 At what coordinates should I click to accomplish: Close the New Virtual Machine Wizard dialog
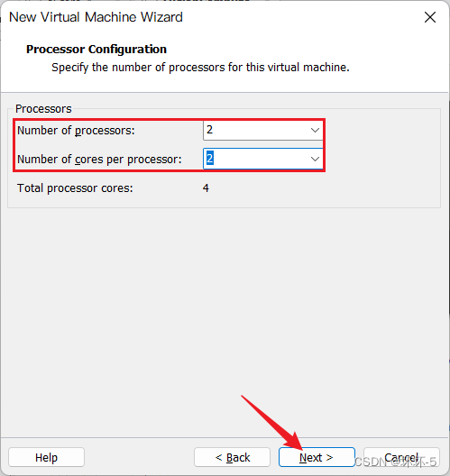tap(430, 17)
